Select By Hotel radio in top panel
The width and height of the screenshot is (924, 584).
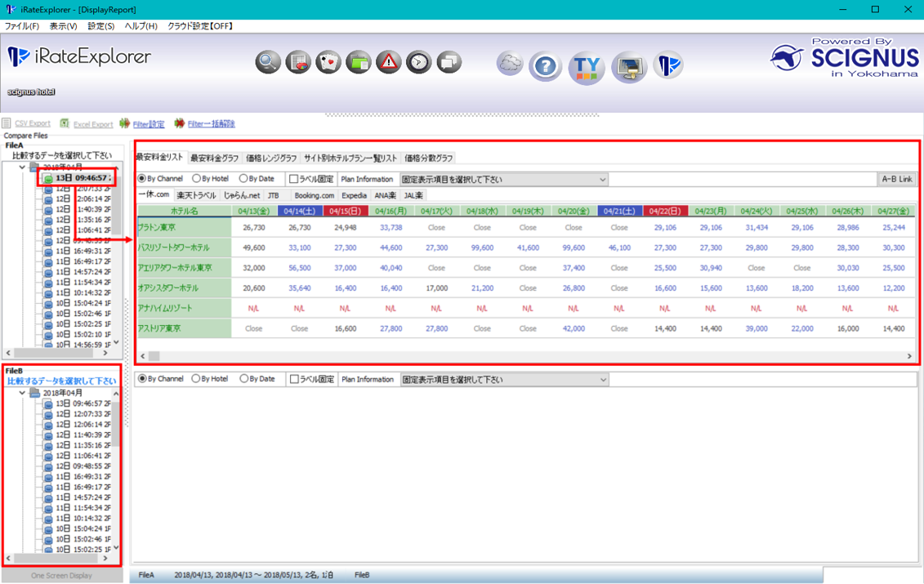tap(197, 179)
